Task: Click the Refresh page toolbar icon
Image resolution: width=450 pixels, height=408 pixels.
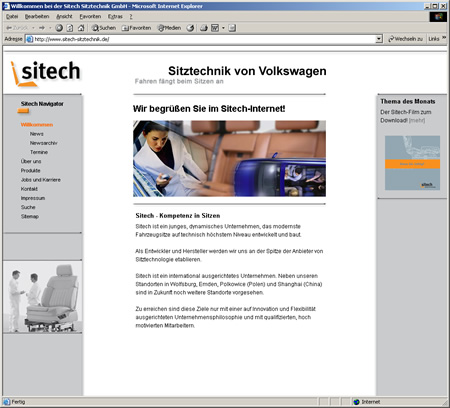Action: click(x=70, y=28)
